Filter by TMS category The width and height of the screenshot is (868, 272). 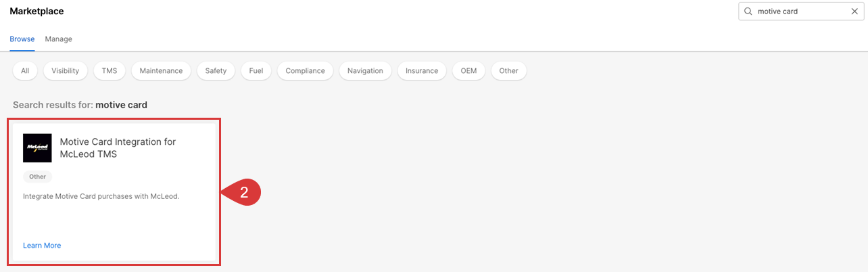pos(110,70)
